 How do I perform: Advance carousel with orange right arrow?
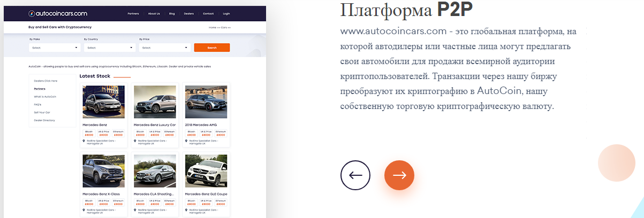pyautogui.click(x=399, y=175)
